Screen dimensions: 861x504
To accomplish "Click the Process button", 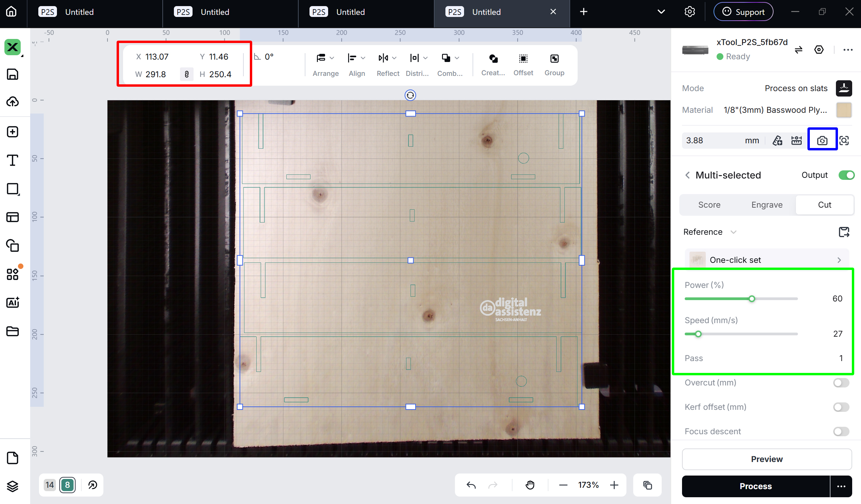I will 756,487.
